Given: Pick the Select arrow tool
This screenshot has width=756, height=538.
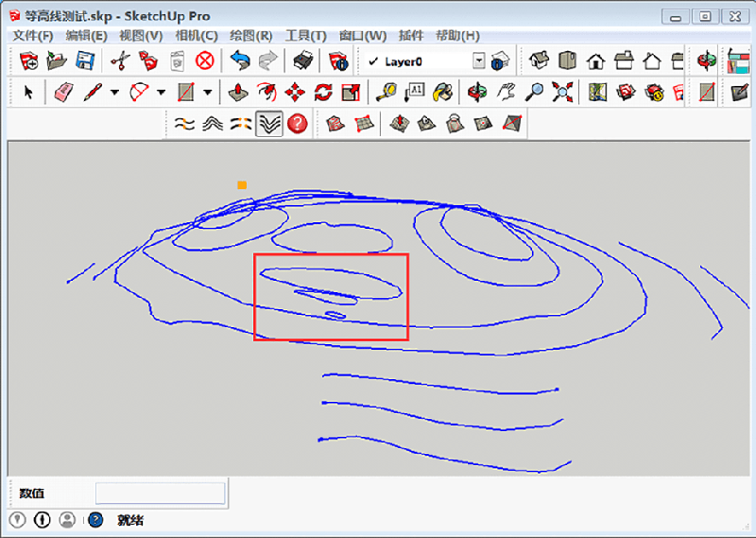Looking at the screenshot, I should pyautogui.click(x=28, y=92).
